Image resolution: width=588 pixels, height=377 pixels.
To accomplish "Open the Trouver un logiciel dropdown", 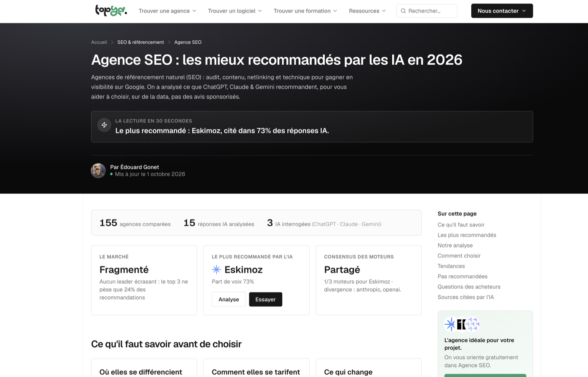I will click(x=235, y=11).
